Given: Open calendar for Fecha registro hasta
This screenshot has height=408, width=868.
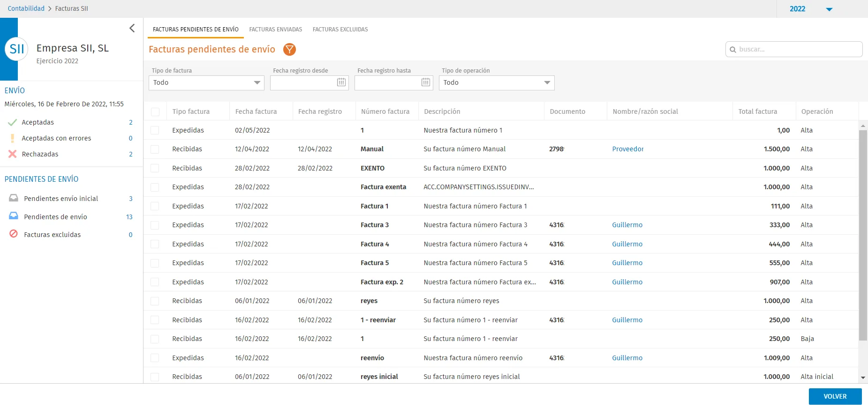Looking at the screenshot, I should (x=426, y=82).
